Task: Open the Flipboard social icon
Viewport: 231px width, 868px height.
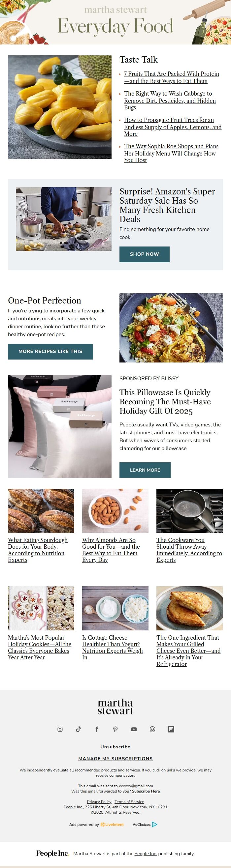Action: click(171, 729)
